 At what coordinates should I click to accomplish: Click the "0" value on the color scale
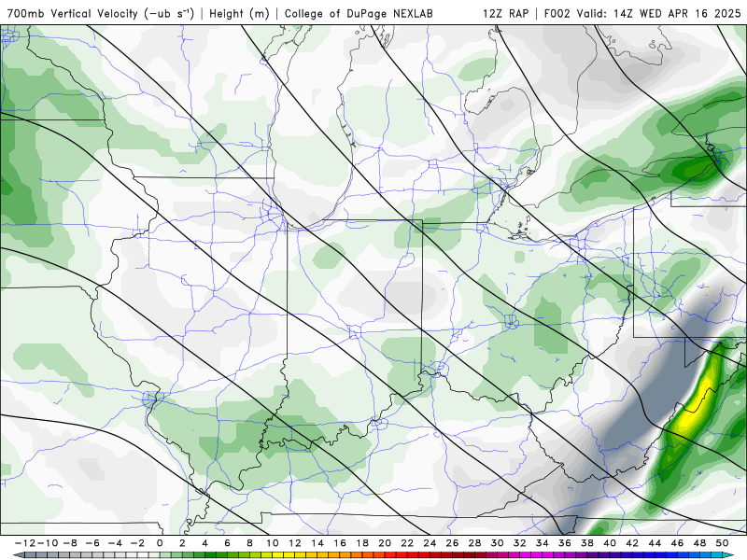160,543
